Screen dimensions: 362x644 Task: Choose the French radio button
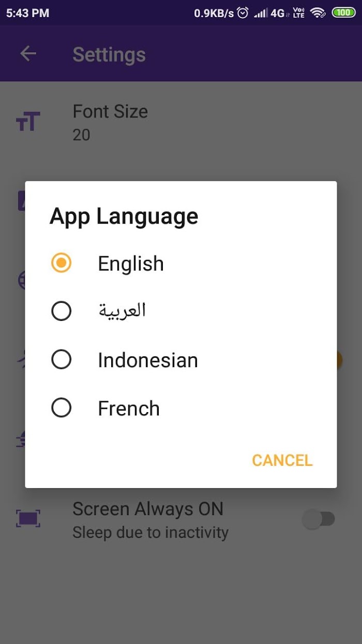click(62, 408)
